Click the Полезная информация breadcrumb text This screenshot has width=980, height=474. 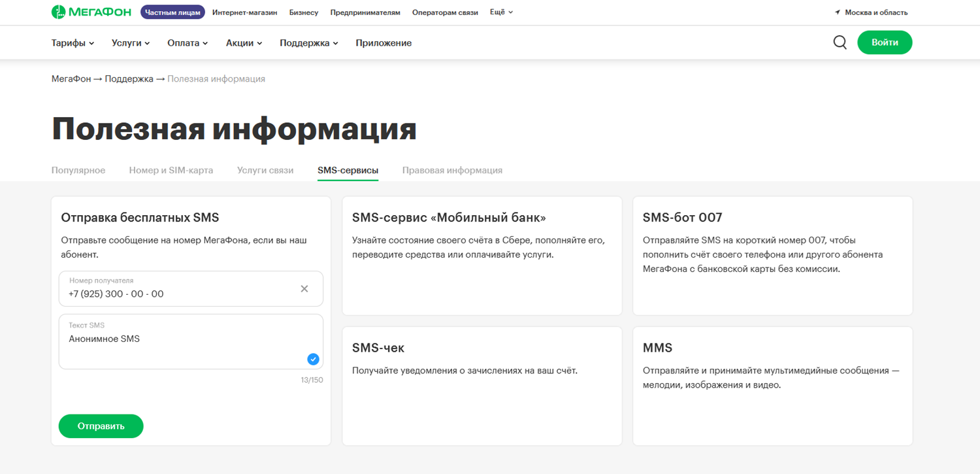click(x=216, y=78)
